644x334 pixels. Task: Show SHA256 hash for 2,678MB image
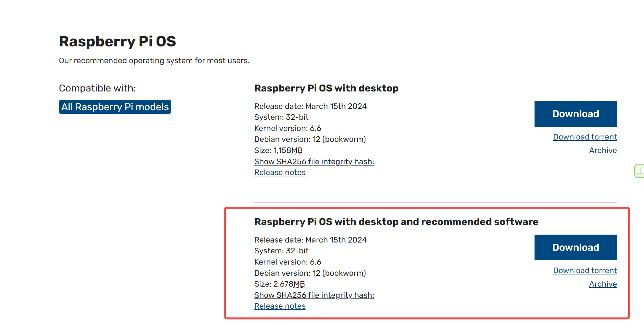(x=314, y=295)
